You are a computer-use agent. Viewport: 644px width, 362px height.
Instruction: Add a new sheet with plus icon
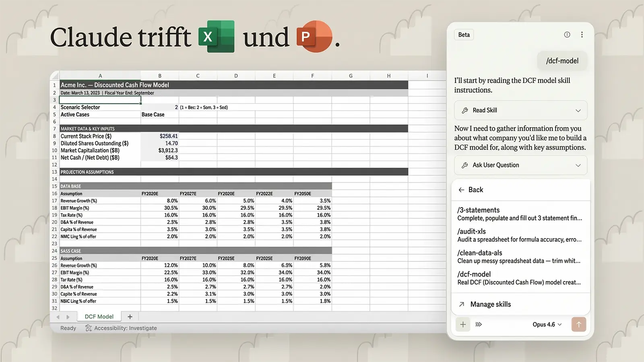point(130,317)
